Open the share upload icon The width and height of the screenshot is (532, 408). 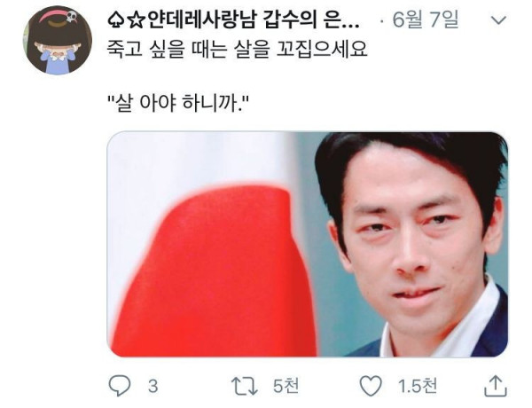[496, 386]
